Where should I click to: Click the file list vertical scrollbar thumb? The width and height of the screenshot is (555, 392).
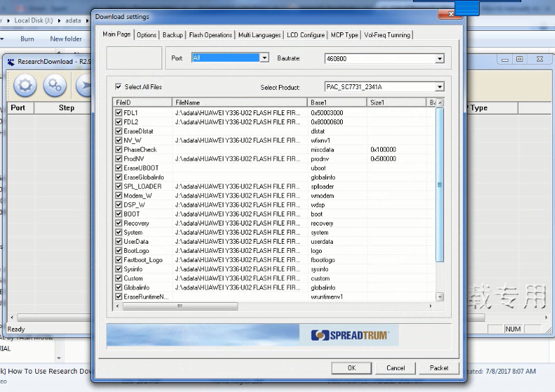click(440, 185)
